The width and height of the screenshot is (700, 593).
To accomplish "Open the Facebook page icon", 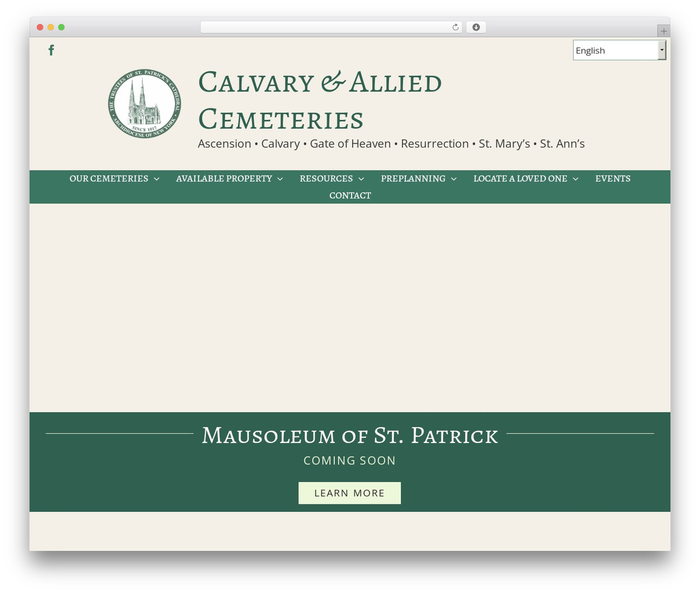I will 51,50.
